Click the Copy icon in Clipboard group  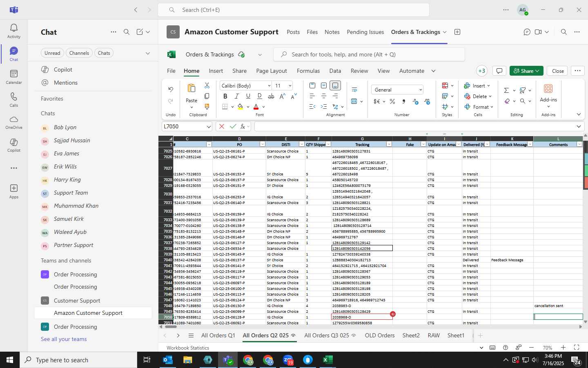coord(207,96)
